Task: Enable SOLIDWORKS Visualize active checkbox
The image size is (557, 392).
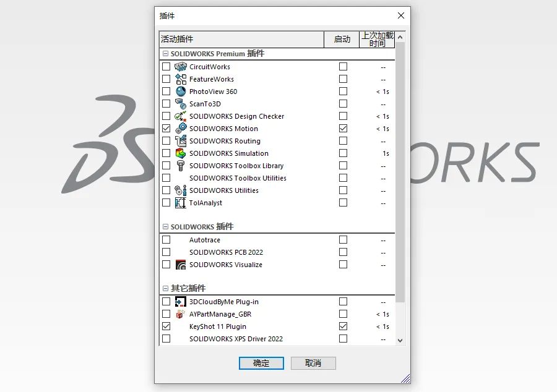Action: point(166,265)
